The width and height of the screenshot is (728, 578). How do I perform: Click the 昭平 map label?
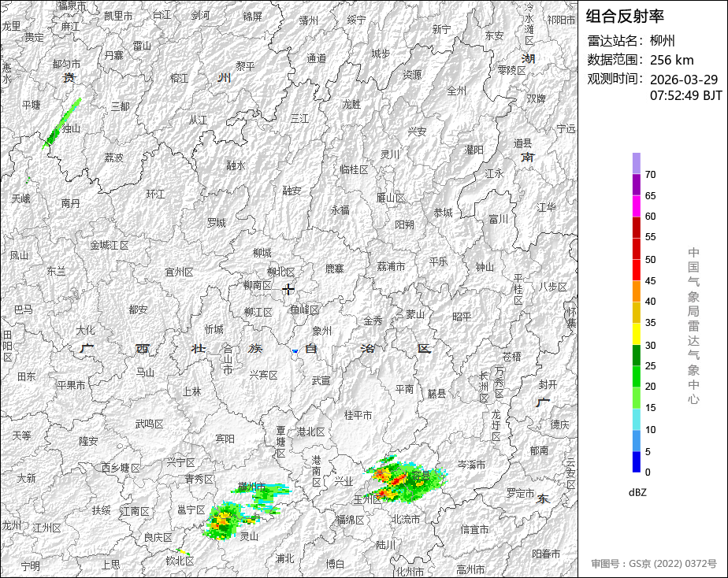tap(462, 317)
